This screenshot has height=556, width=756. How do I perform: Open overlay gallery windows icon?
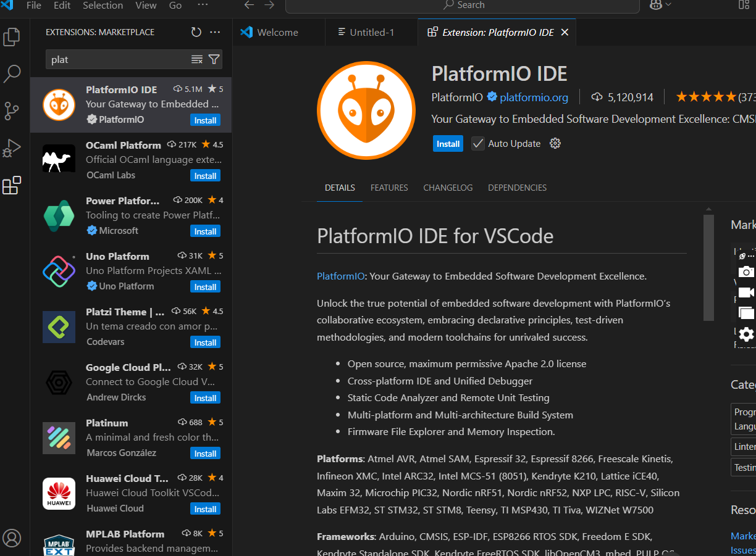tap(746, 313)
